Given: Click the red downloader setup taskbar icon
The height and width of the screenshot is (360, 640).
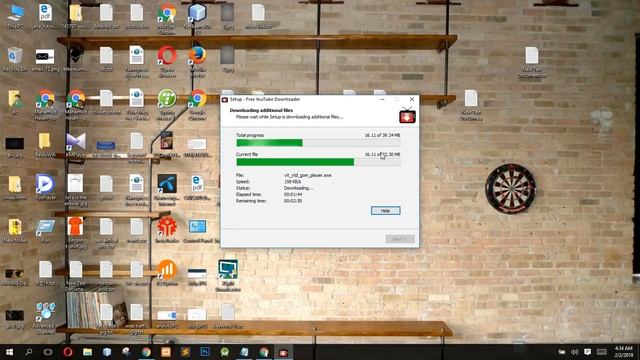Looking at the screenshot, I should tap(283, 352).
